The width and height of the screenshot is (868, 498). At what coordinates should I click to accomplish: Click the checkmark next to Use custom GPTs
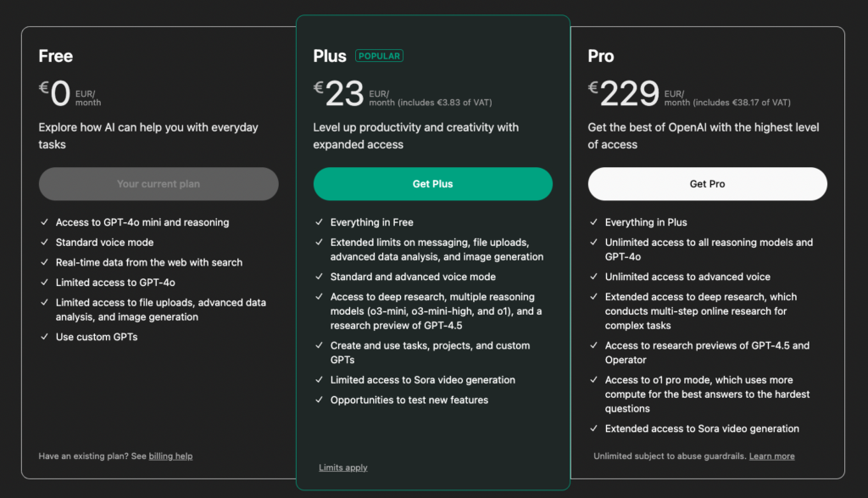pyautogui.click(x=44, y=337)
